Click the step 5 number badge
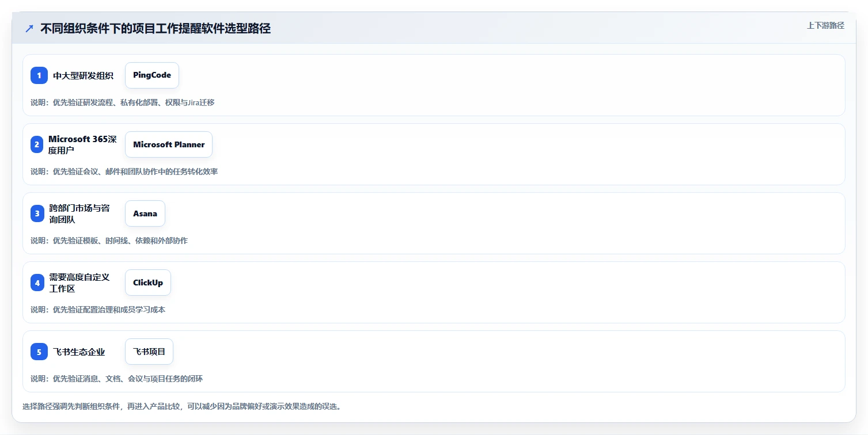Image resolution: width=868 pixels, height=435 pixels. (x=39, y=352)
